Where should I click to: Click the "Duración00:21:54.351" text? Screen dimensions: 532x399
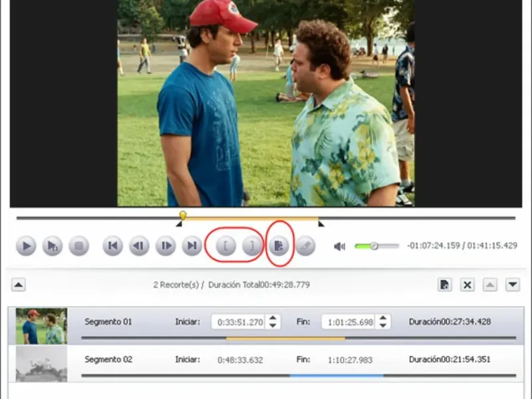[x=450, y=359]
